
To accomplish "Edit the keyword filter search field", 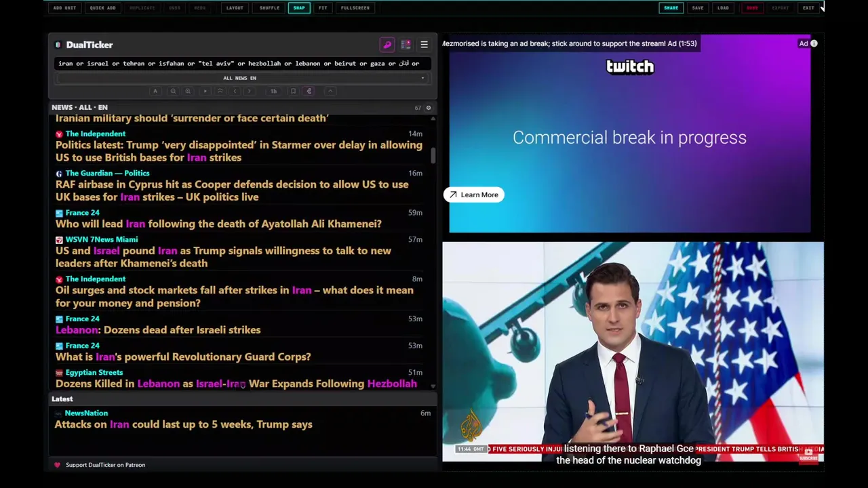I will 242,63.
